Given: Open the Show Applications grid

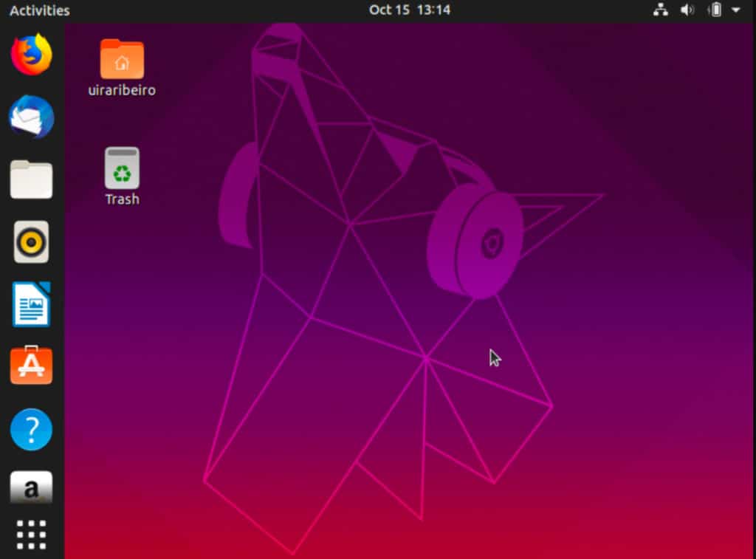Looking at the screenshot, I should click(x=30, y=533).
